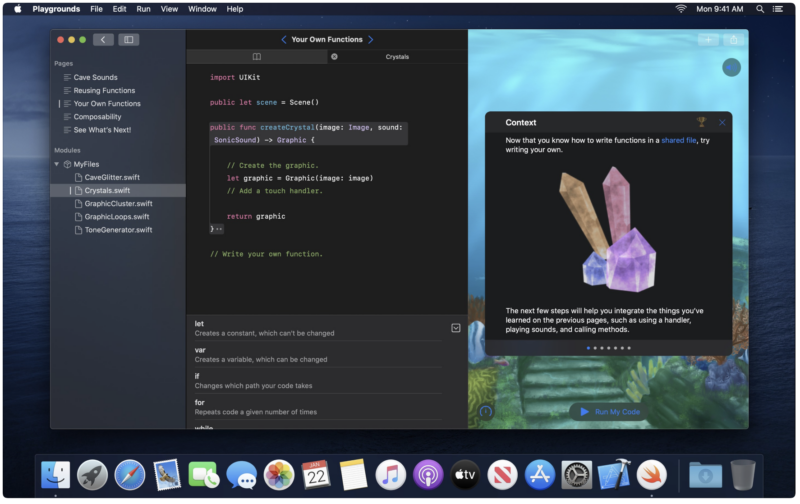Toggle the sidebar visibility button
Screen dimensions: 800x504
coord(128,40)
